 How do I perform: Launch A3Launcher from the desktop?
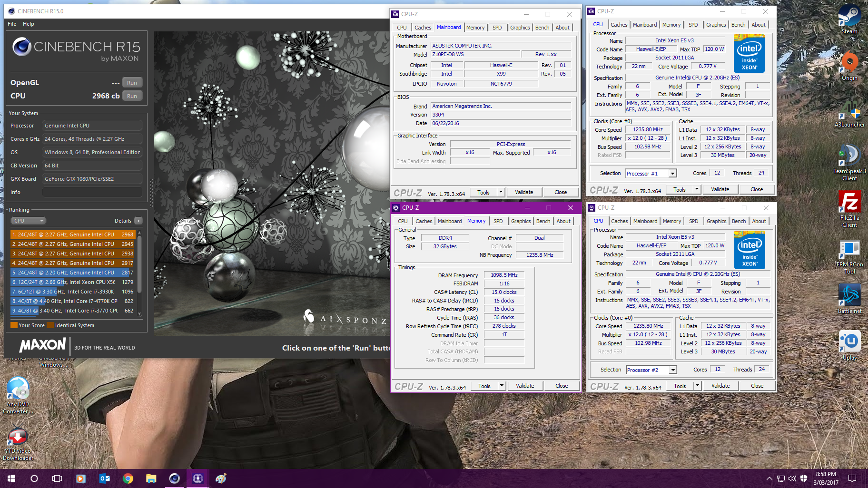pos(849,112)
